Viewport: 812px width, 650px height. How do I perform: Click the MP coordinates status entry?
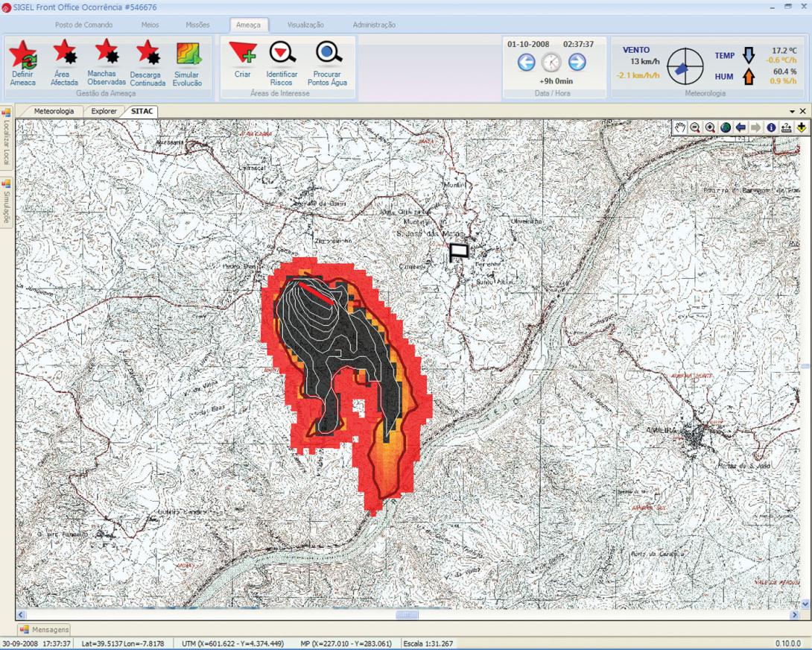tap(346, 643)
